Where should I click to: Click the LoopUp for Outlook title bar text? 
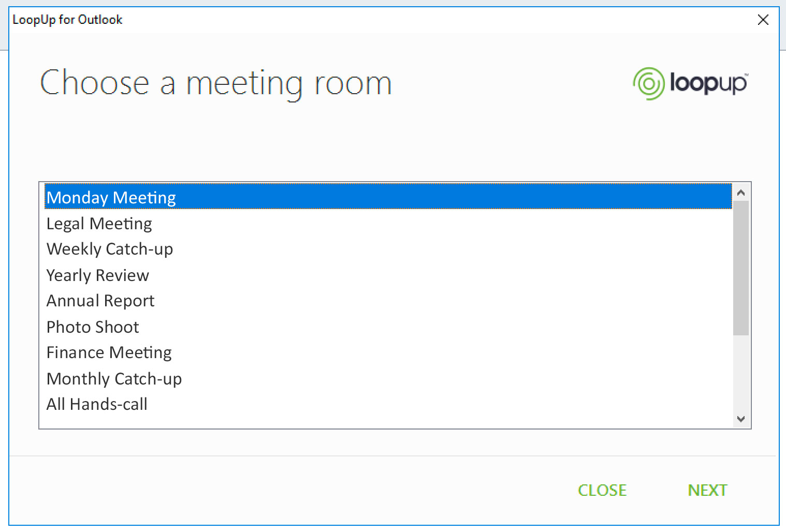[x=67, y=19]
